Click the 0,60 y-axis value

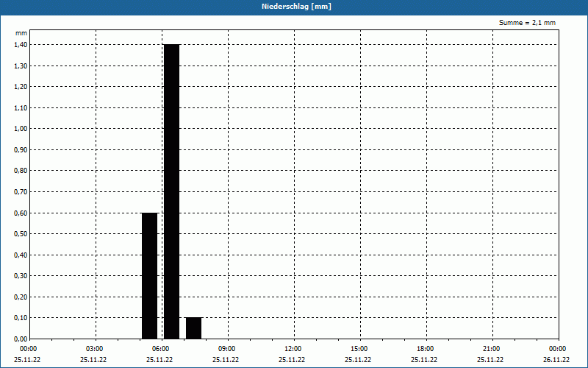click(21, 213)
